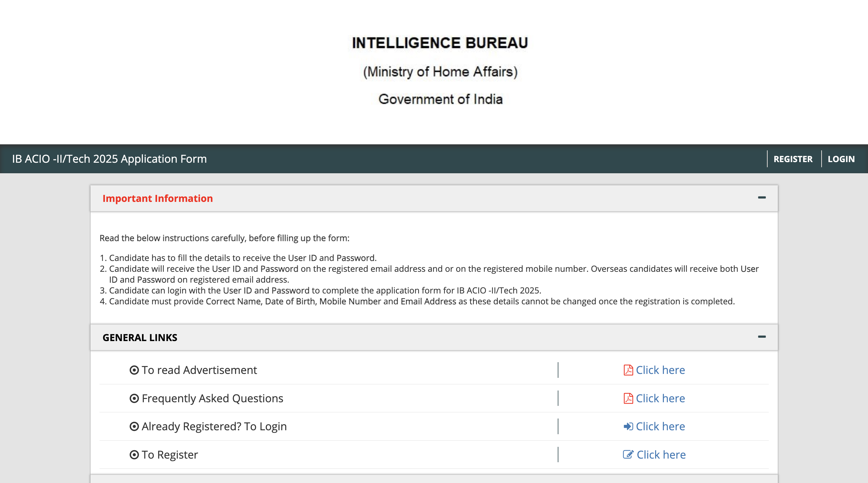Click the Important Information header title
Image resolution: width=868 pixels, height=483 pixels.
[x=157, y=198]
